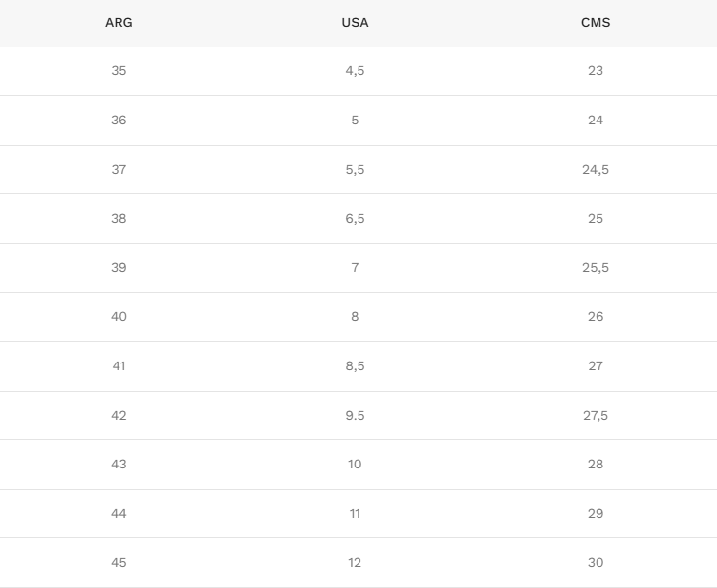717x588 pixels.
Task: Click ARG size 43
Action: (x=119, y=465)
